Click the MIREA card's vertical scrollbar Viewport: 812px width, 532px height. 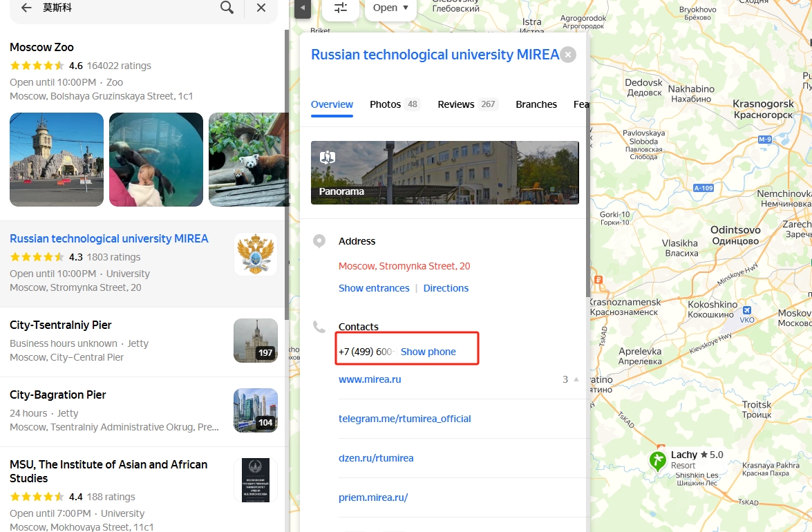pos(587,166)
